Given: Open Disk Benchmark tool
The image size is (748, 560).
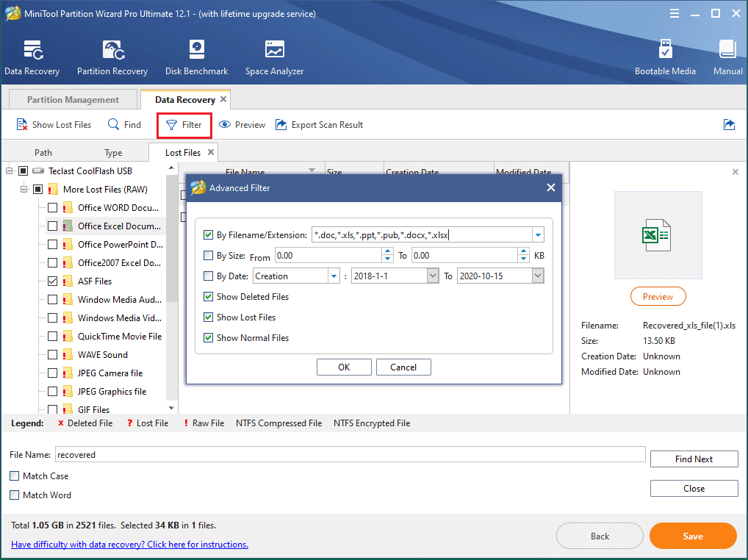Looking at the screenshot, I should pyautogui.click(x=196, y=50).
